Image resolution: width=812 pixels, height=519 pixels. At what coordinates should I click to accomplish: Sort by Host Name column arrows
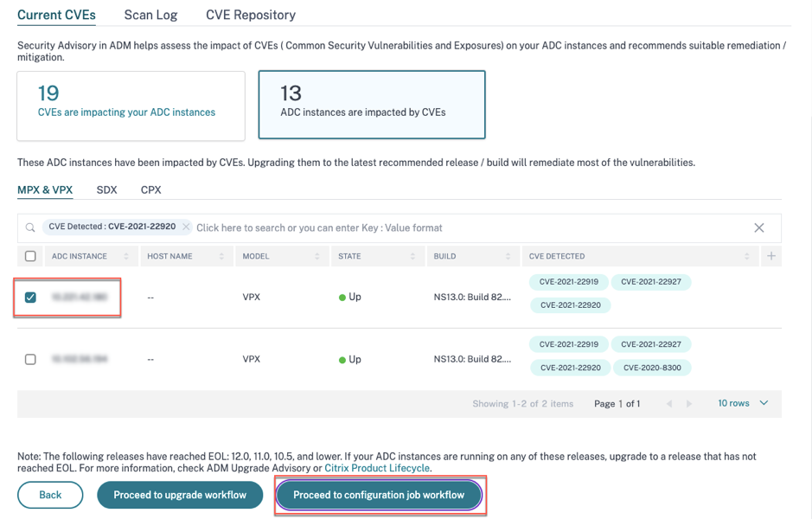(x=221, y=256)
